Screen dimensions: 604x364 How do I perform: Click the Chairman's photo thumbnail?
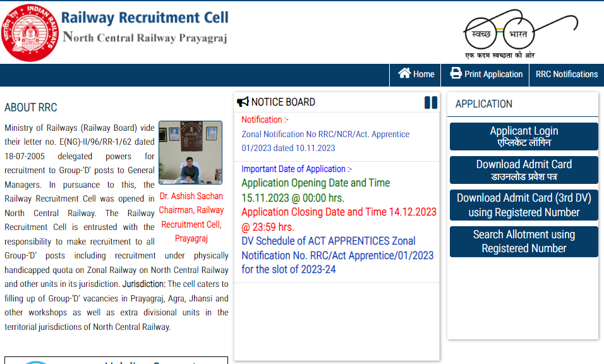pos(190,152)
